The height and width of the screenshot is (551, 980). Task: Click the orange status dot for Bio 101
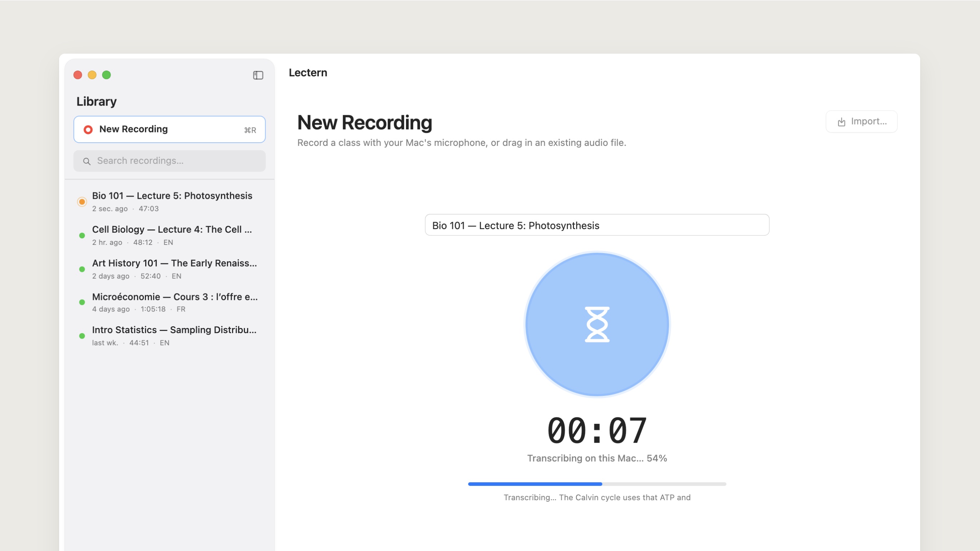(x=82, y=202)
